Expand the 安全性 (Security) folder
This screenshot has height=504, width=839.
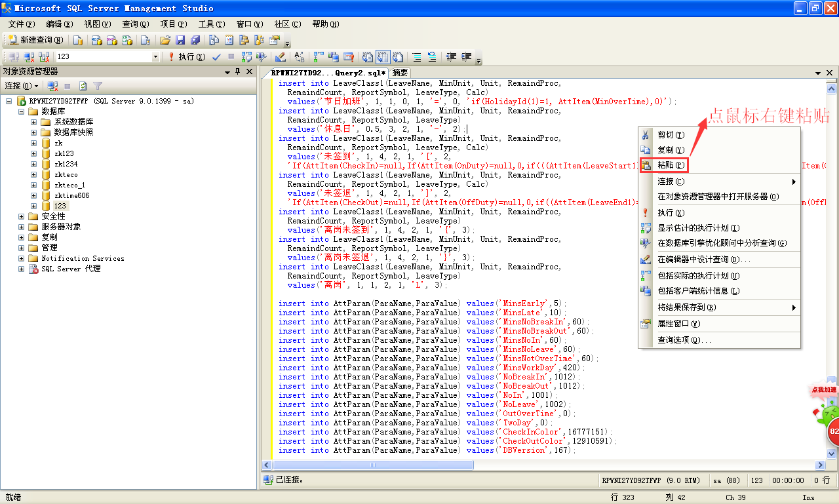click(22, 216)
